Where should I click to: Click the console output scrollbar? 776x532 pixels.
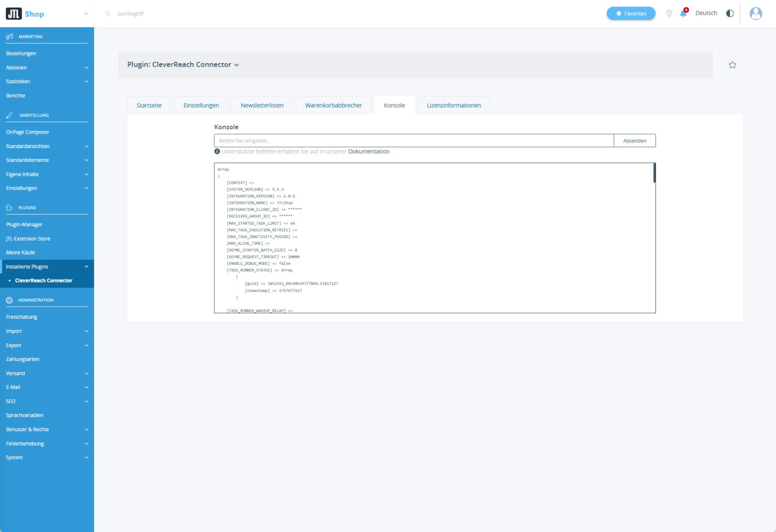pos(654,173)
